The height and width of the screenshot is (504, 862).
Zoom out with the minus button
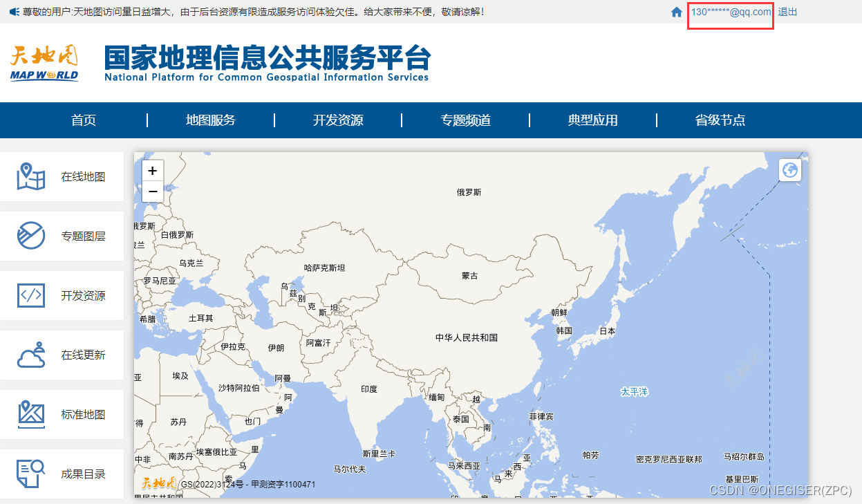pyautogui.click(x=152, y=191)
